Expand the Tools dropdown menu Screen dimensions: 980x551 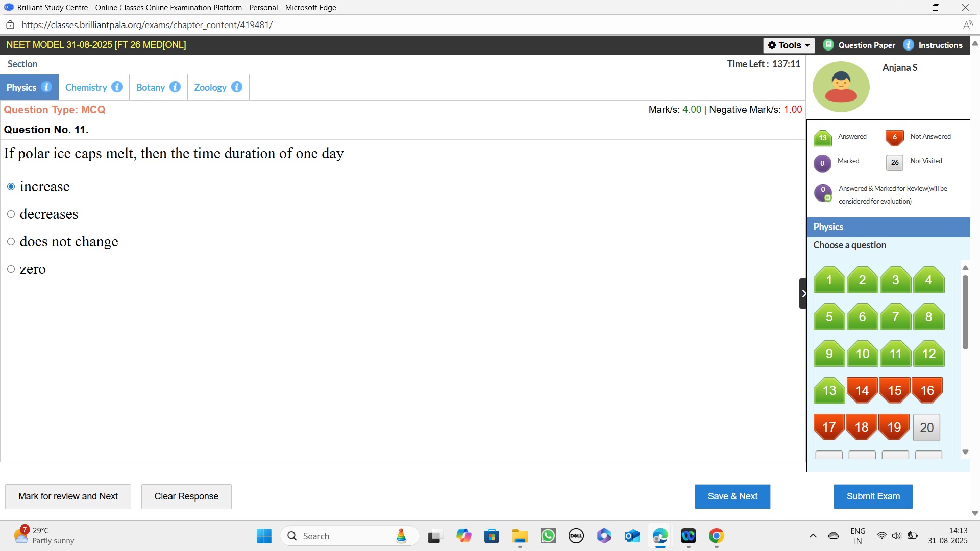click(789, 45)
